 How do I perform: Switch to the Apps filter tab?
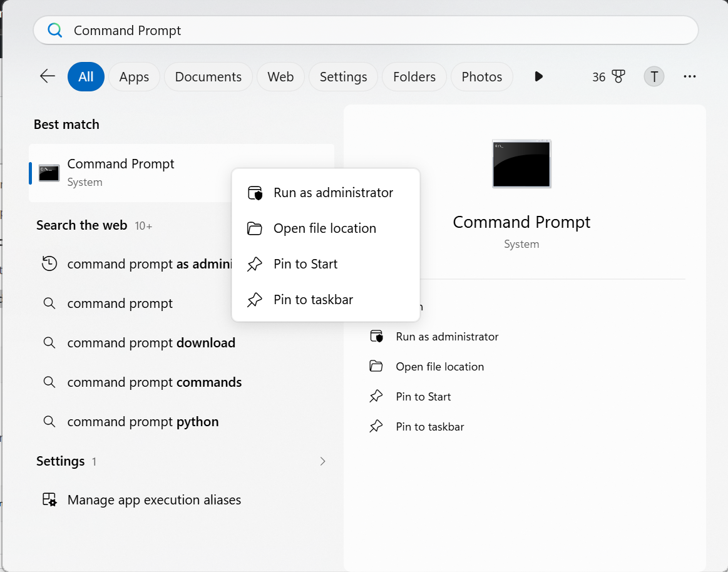134,76
